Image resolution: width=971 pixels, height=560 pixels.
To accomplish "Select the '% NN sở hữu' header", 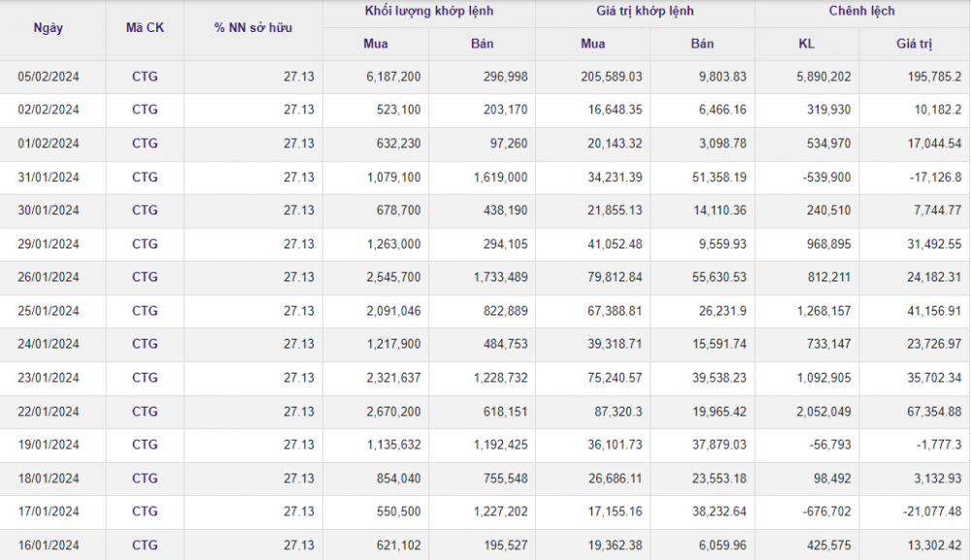I will 252,28.
